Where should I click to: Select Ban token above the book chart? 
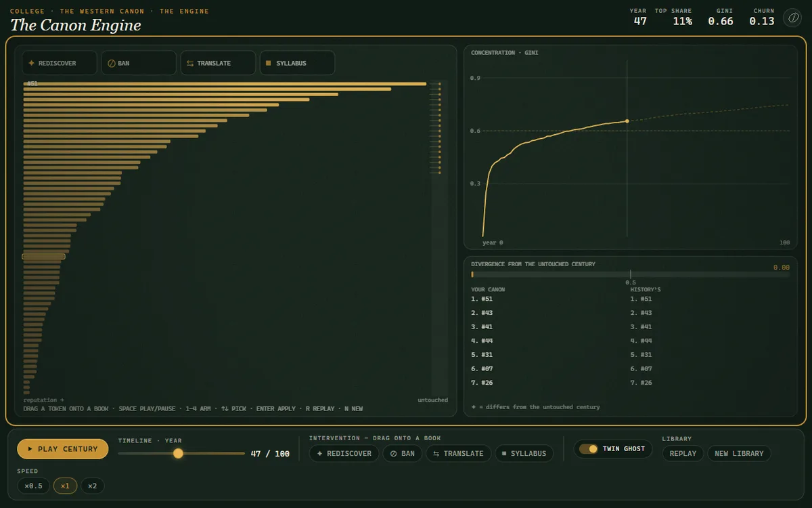pos(139,63)
